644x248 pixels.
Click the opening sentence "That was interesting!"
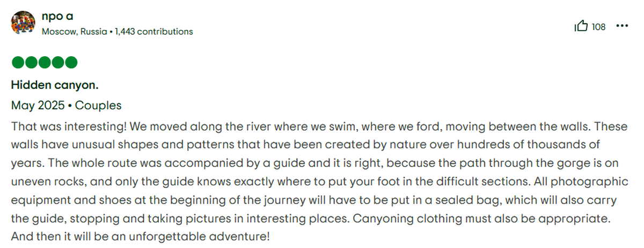click(62, 127)
